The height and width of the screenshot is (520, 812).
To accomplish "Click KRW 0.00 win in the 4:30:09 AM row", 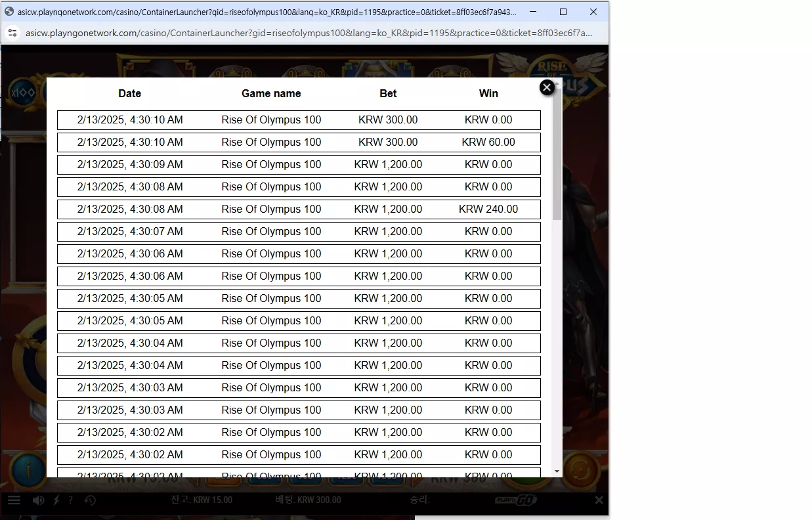I will (488, 164).
